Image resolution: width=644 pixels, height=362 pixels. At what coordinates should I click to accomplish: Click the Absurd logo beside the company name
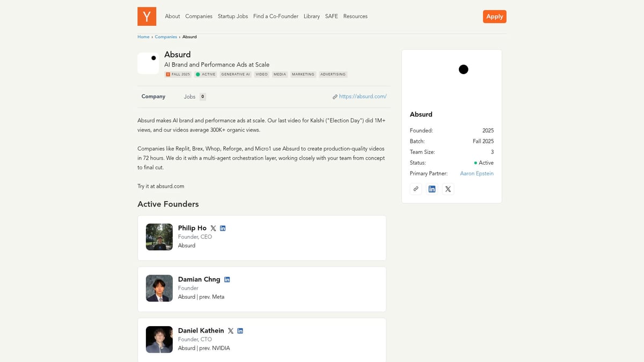148,63
